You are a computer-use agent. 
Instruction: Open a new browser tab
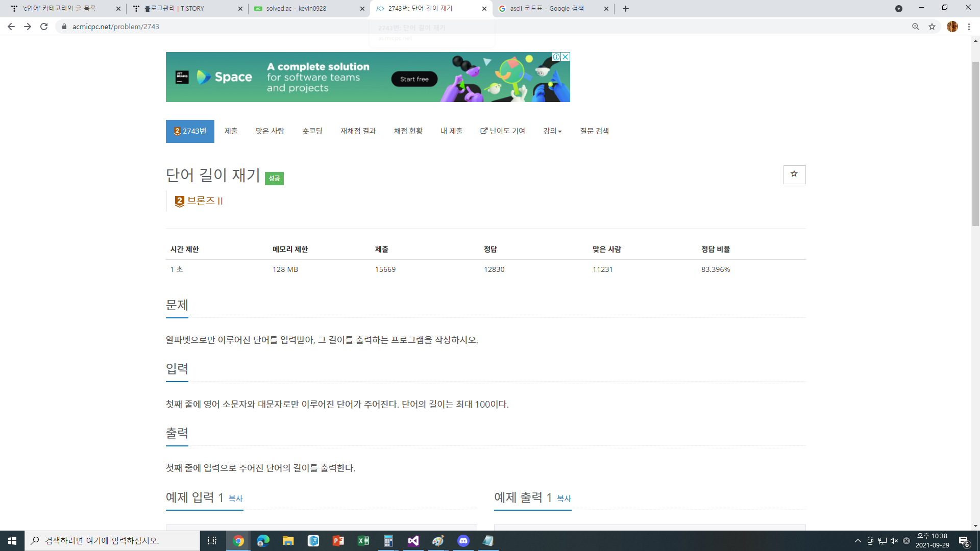tap(626, 9)
